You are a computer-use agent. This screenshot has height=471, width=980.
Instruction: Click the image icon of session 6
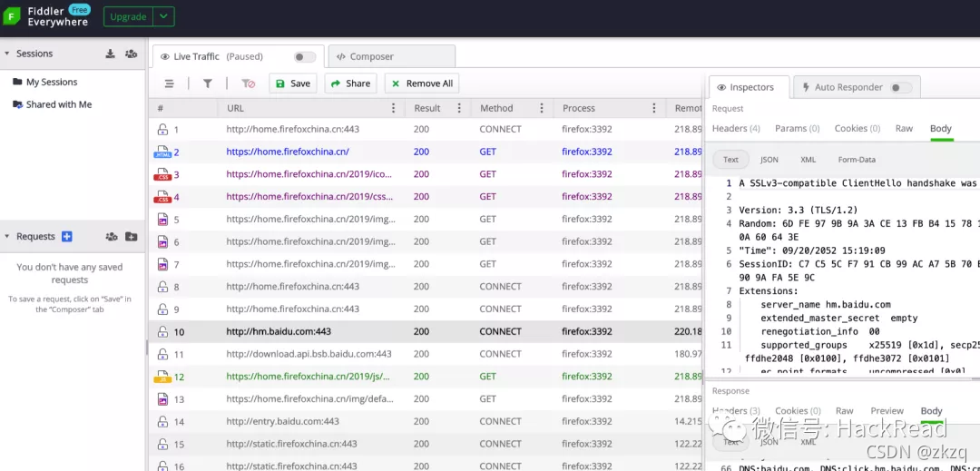click(x=162, y=241)
